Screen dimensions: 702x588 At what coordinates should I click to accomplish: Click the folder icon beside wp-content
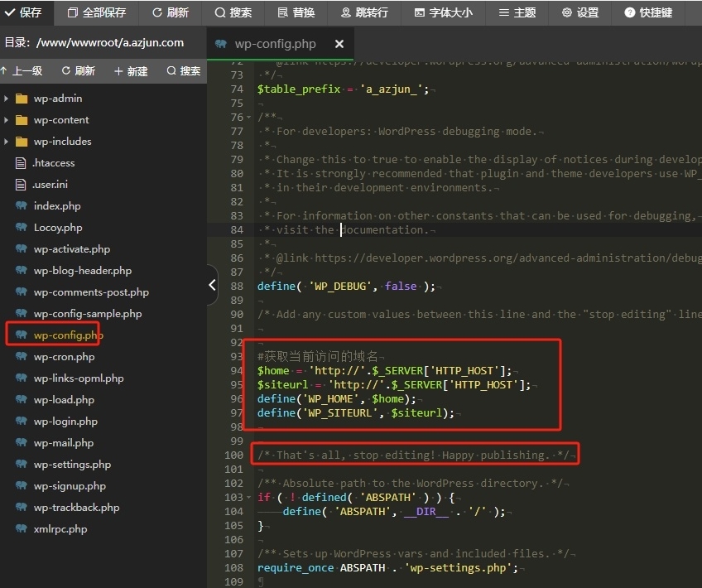[21, 119]
